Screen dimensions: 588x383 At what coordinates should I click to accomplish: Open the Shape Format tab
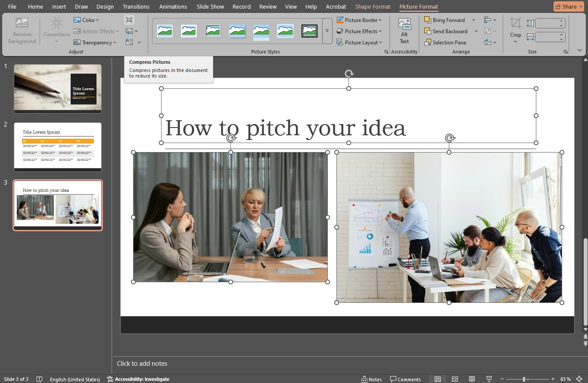click(373, 6)
